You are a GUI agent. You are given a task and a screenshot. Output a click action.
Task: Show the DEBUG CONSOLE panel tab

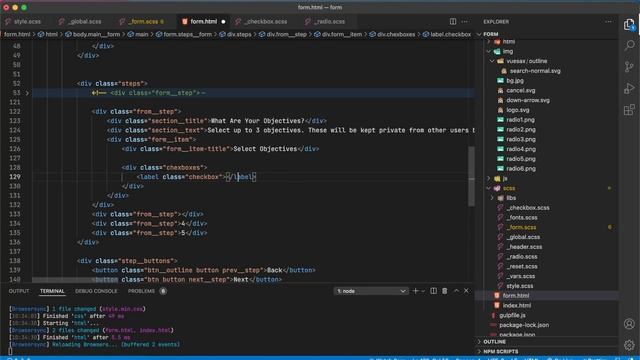tap(96, 291)
